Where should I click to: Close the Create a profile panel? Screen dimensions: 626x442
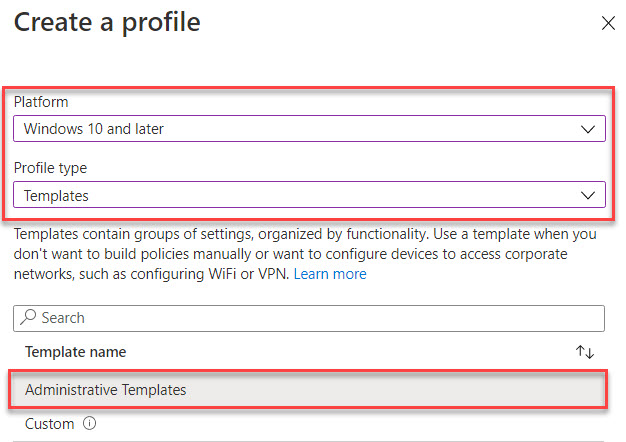click(x=608, y=23)
